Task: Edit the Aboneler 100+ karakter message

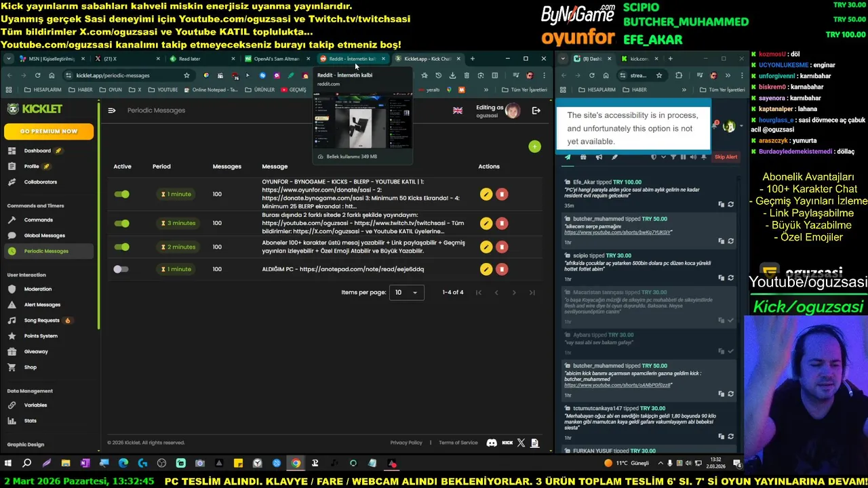Action: pyautogui.click(x=486, y=247)
